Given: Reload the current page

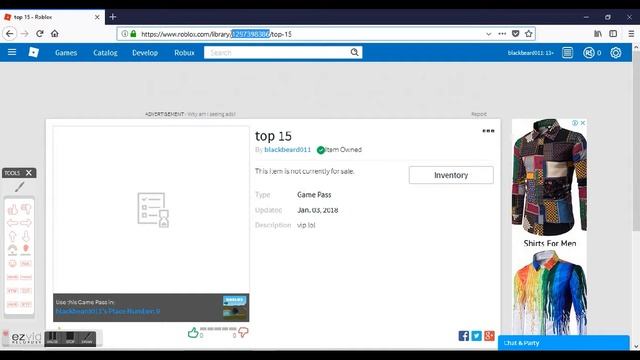Looking at the screenshot, I should click(40, 33).
